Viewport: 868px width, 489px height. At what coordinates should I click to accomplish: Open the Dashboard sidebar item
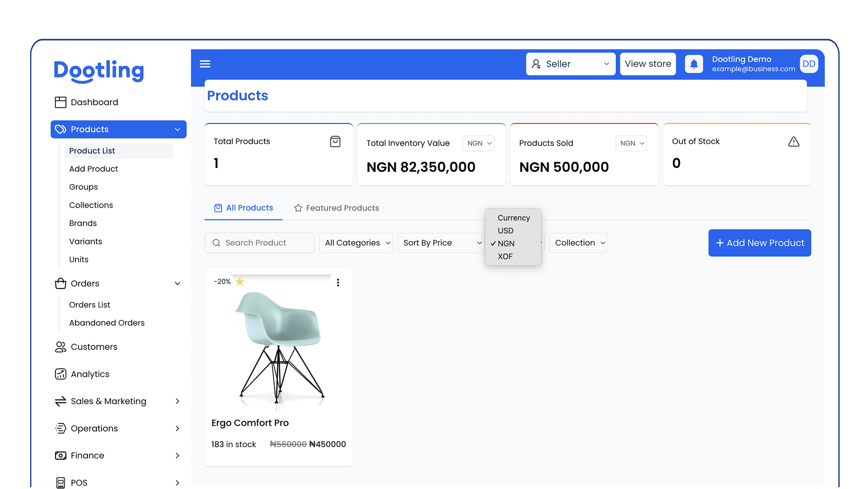(94, 102)
